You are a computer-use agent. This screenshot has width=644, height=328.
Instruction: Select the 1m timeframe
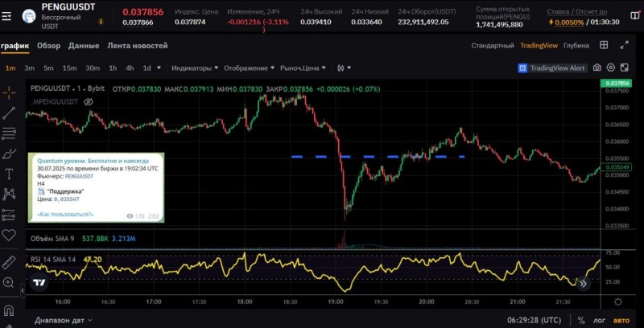tap(10, 68)
